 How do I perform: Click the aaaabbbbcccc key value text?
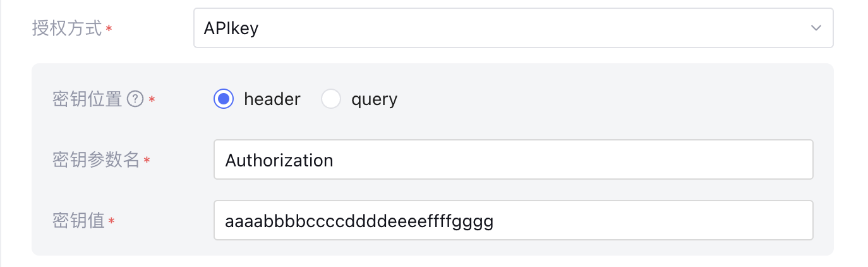[x=359, y=221]
